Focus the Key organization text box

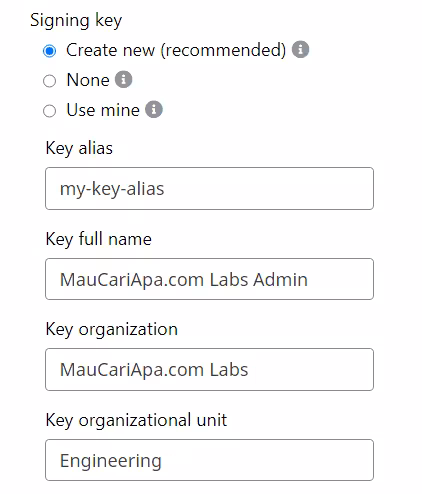(209, 369)
